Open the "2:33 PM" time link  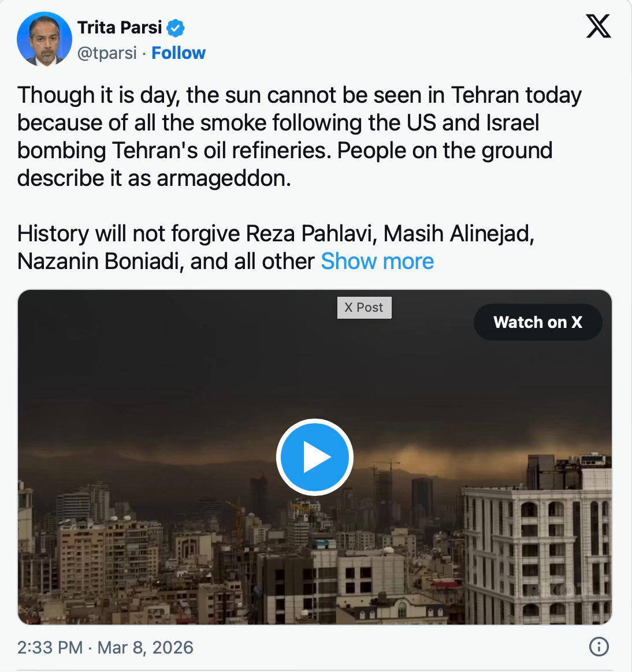click(50, 647)
